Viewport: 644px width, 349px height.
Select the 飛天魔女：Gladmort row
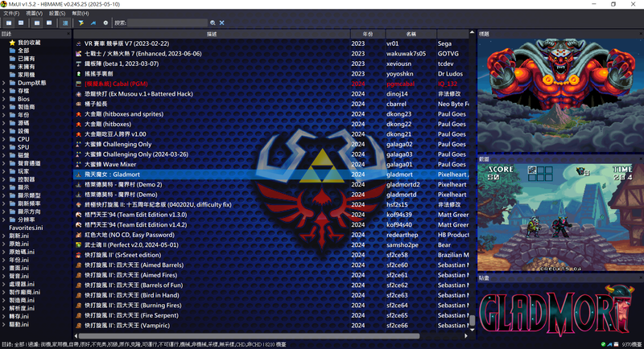point(271,174)
